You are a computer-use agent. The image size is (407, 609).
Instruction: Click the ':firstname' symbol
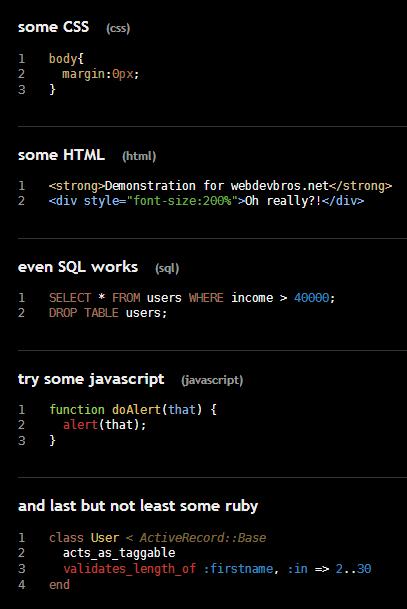click(x=238, y=569)
